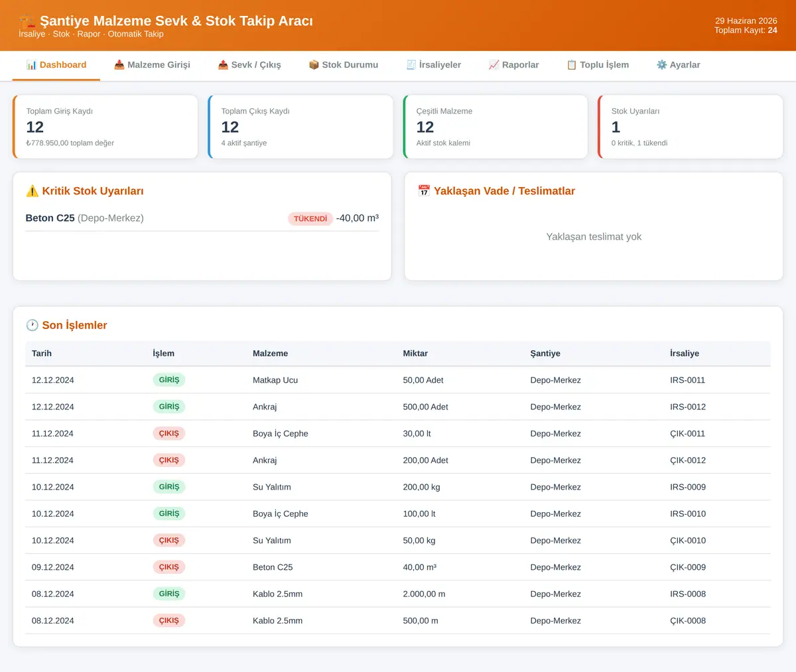Click the Toplam Çıkış Kaydı card
Image resolution: width=796 pixels, height=672 pixels.
300,127
